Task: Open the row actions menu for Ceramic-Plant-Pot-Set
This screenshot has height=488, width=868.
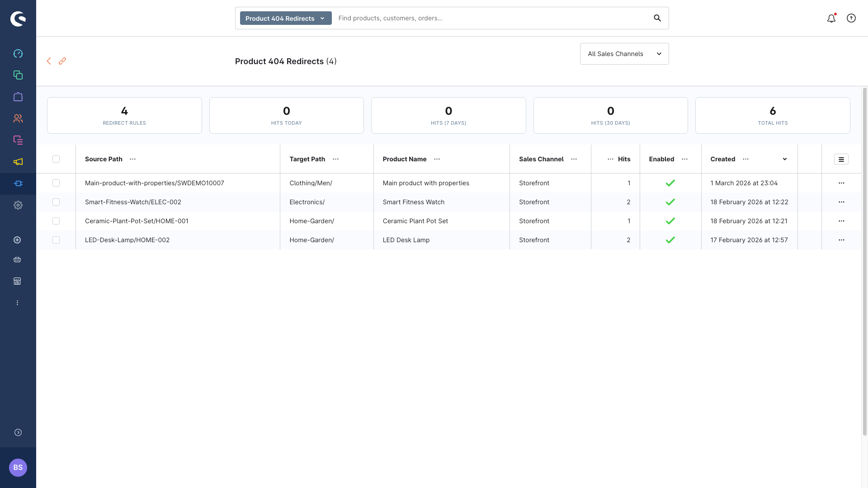Action: (842, 221)
